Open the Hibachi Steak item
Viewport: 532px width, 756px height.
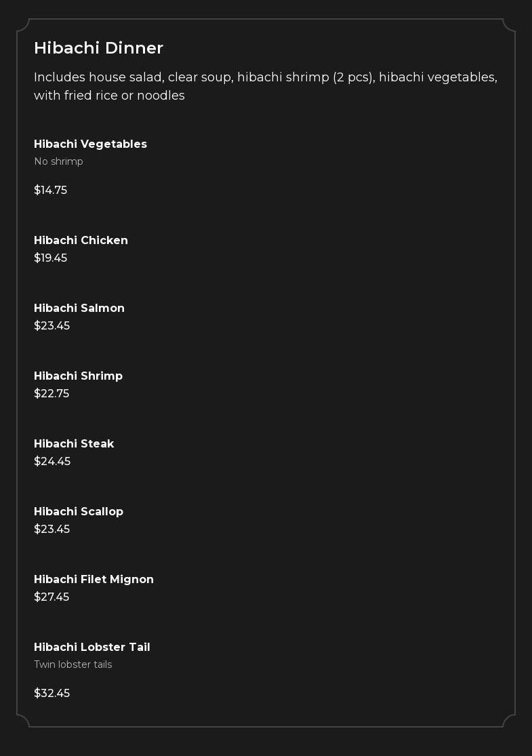coord(74,443)
